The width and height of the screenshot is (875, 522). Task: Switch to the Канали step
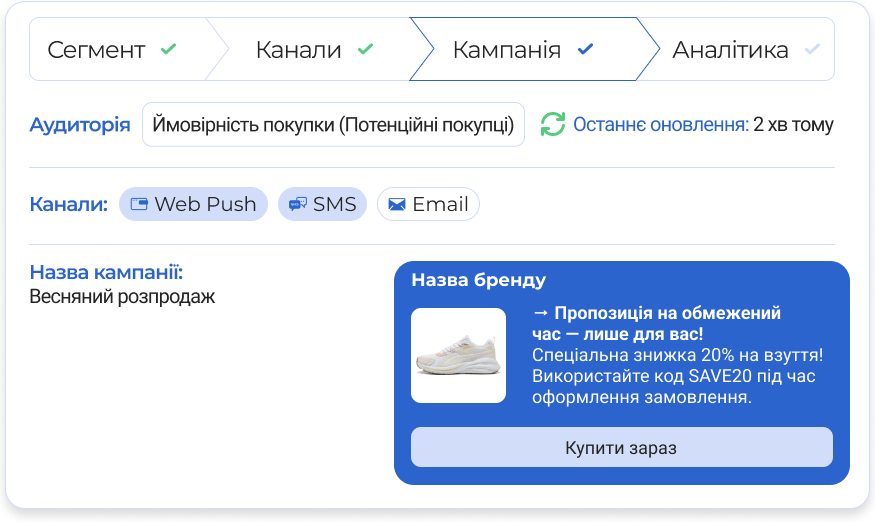[299, 49]
